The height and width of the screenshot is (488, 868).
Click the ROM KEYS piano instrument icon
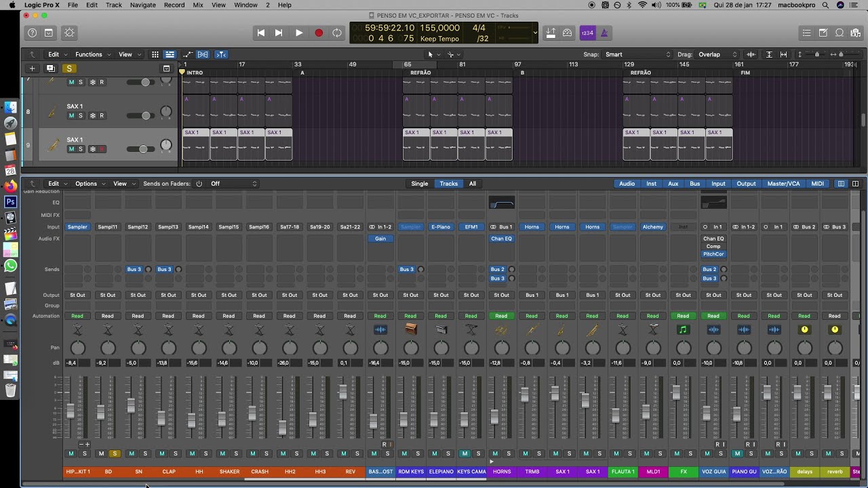pos(410,329)
